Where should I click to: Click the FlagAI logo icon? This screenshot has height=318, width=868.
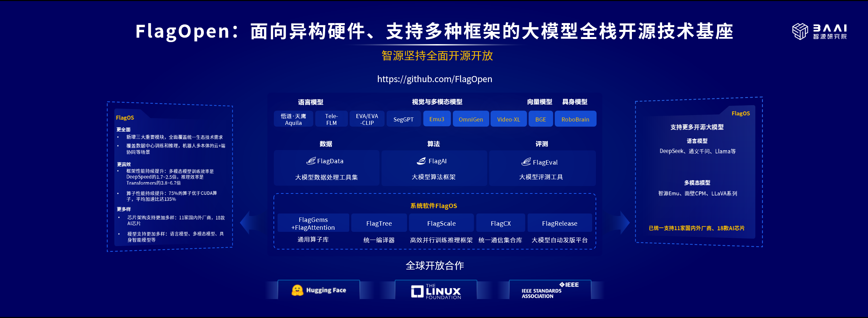point(422,162)
